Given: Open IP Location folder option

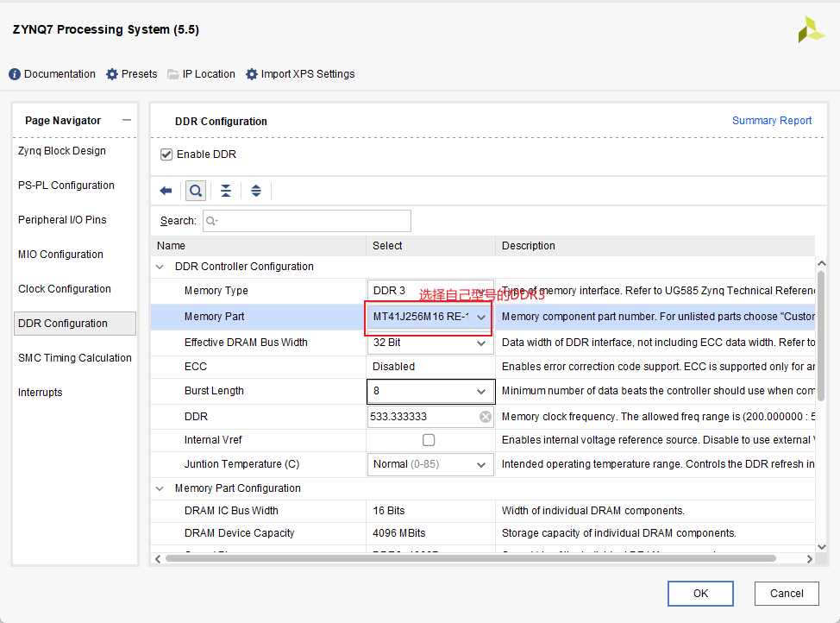Looking at the screenshot, I should click(202, 74).
